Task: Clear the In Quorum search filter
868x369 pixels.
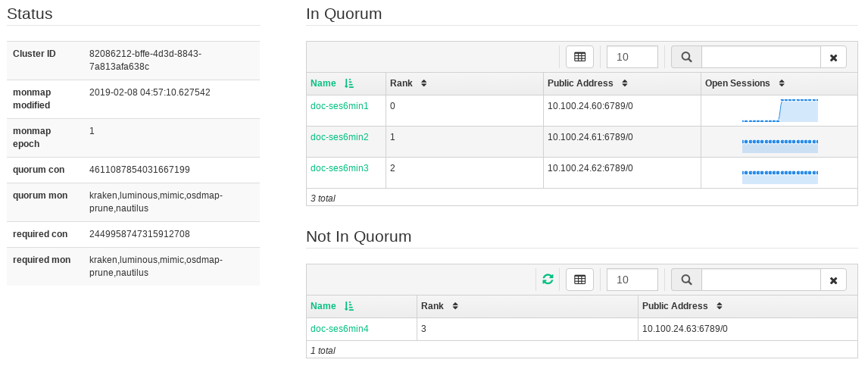Action: tap(833, 58)
